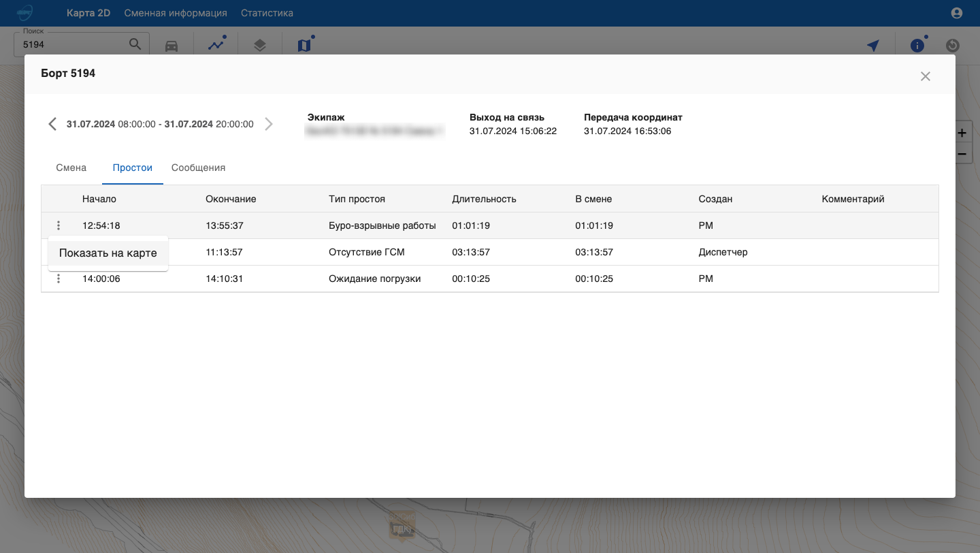Click the Окончание column header
The width and height of the screenshot is (980, 553).
coord(231,199)
